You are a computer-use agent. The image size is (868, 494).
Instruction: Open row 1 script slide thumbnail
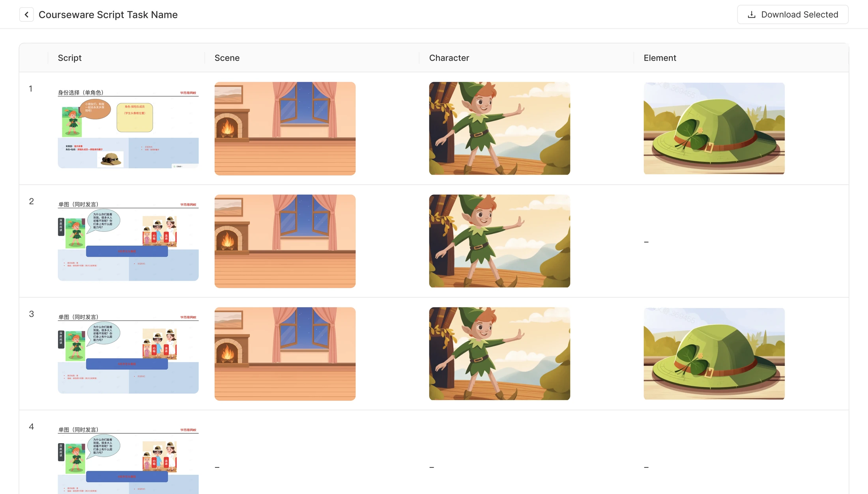tap(128, 129)
